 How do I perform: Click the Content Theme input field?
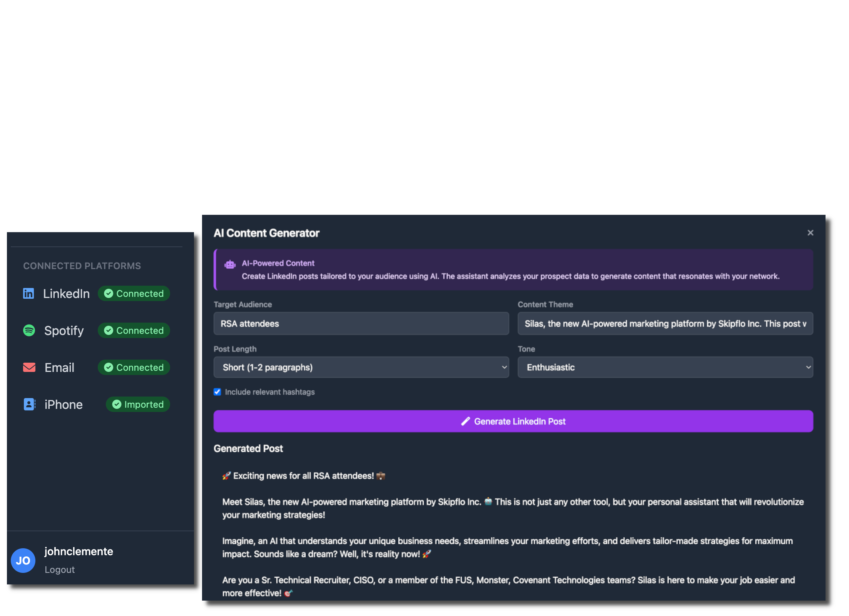(x=665, y=324)
